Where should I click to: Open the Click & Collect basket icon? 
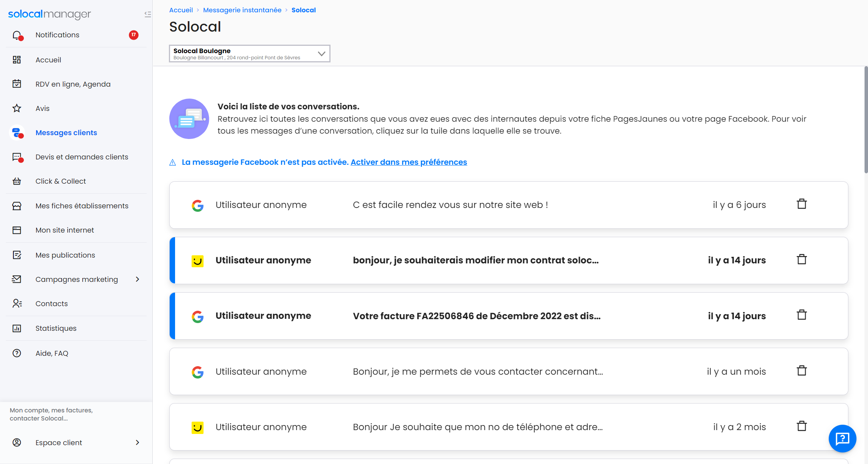[x=17, y=181]
